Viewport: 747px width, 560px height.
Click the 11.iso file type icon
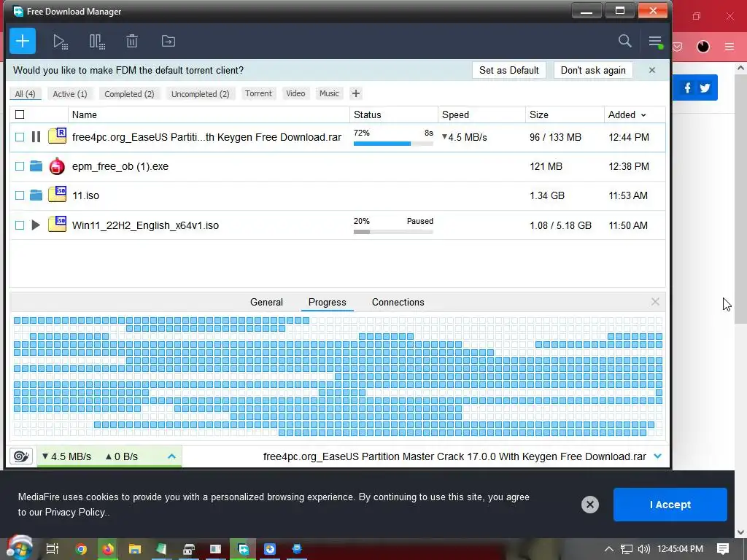tap(57, 194)
